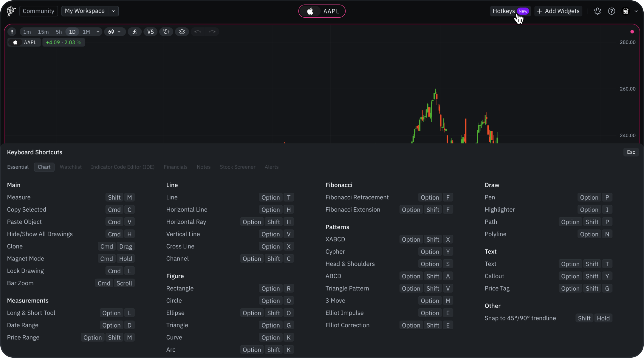Click the AAPL symbol search pill

tap(322, 11)
